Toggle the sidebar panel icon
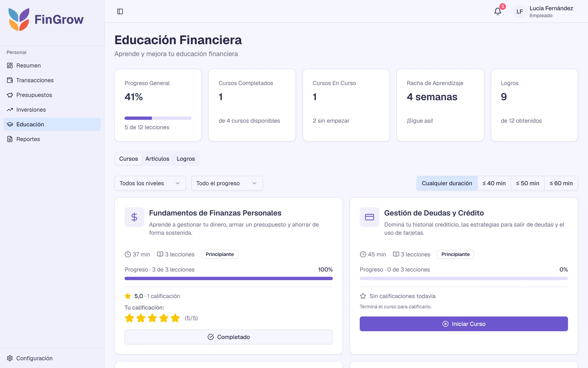This screenshot has height=368, width=588. pos(120,12)
